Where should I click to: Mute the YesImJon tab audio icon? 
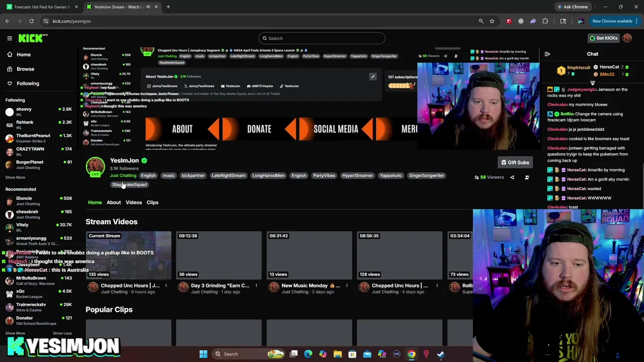point(148,7)
